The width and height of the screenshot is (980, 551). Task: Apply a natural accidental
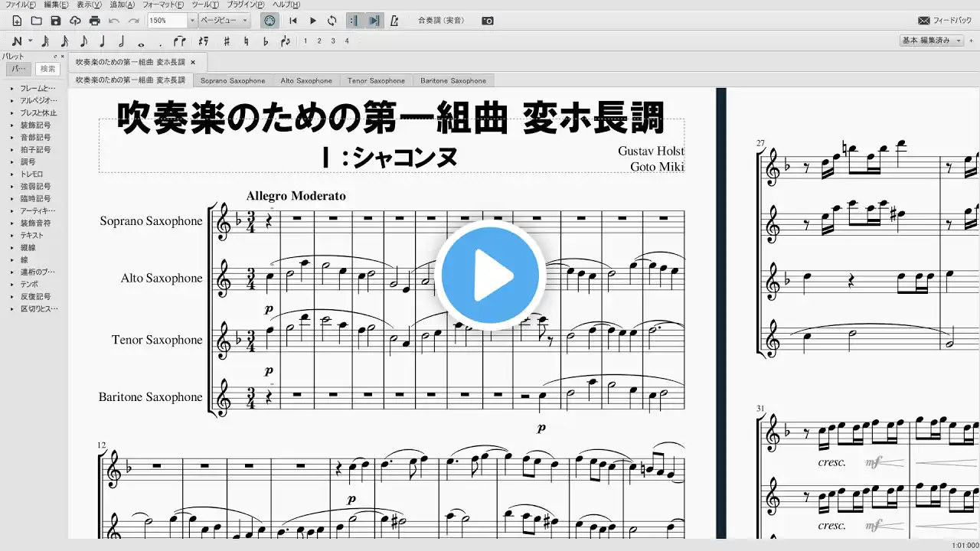pyautogui.click(x=246, y=41)
